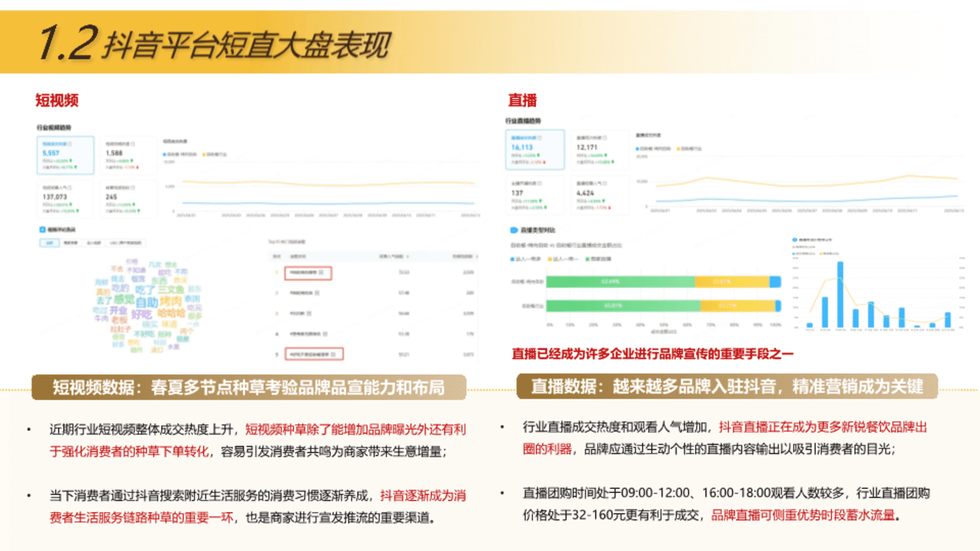Toggle the blue bar legend of the hourly chart

[x=804, y=253]
